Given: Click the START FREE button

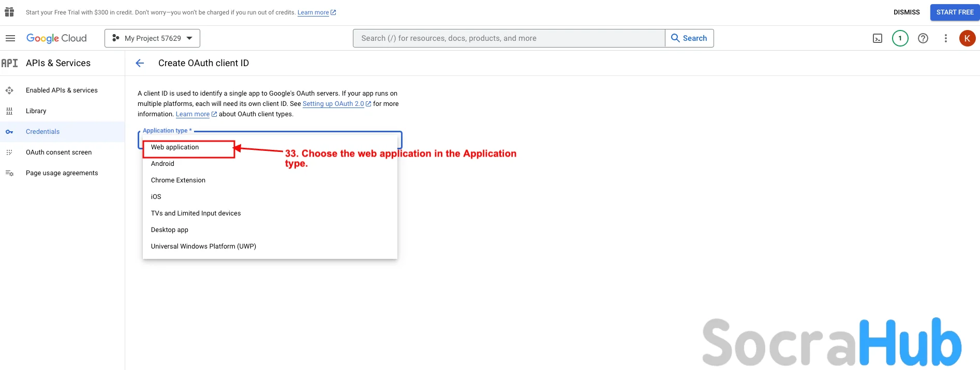Looking at the screenshot, I should (955, 12).
